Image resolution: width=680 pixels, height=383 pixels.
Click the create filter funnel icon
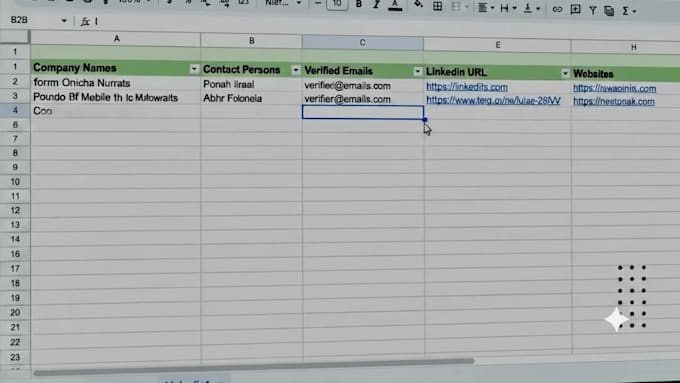[x=592, y=10]
